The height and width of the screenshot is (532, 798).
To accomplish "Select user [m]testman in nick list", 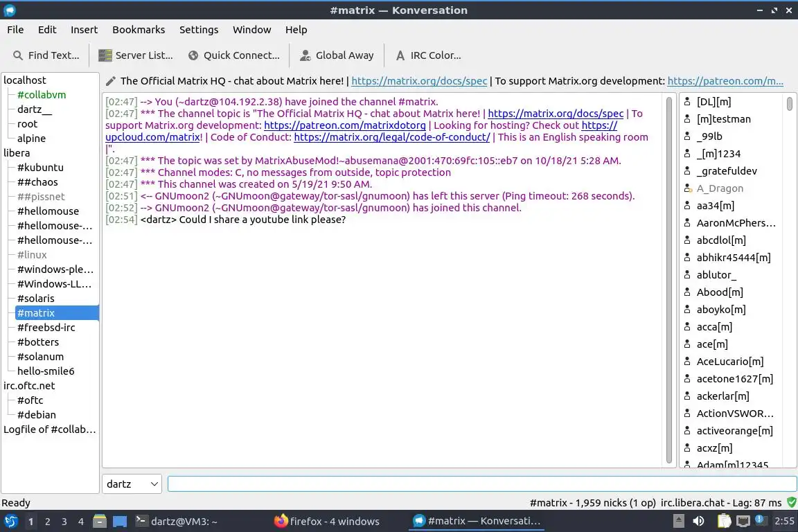I will pyautogui.click(x=723, y=119).
